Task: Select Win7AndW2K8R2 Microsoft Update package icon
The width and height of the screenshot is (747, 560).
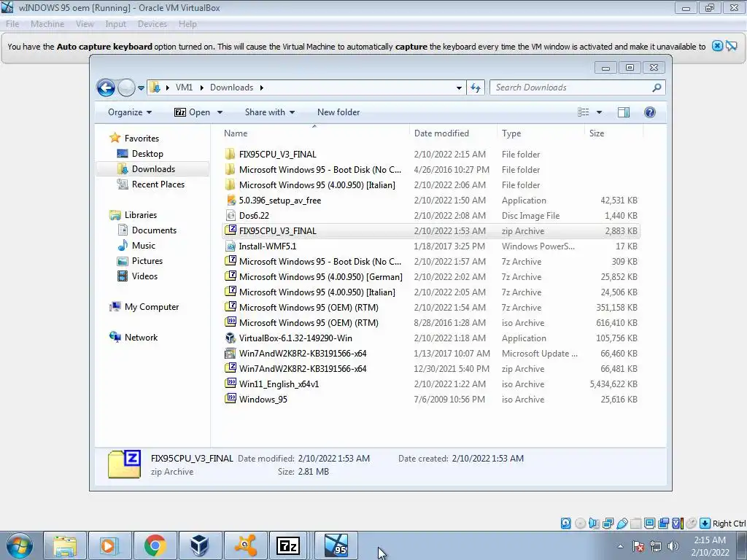Action: (x=231, y=354)
